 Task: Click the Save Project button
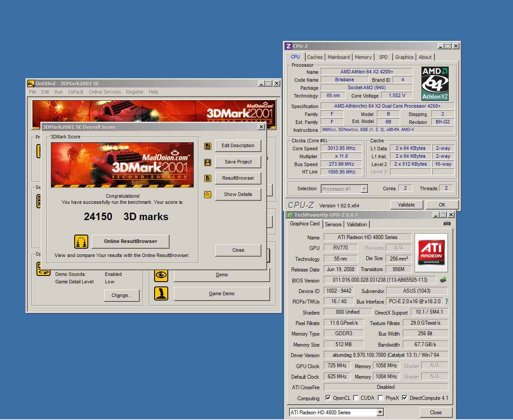pyautogui.click(x=238, y=162)
